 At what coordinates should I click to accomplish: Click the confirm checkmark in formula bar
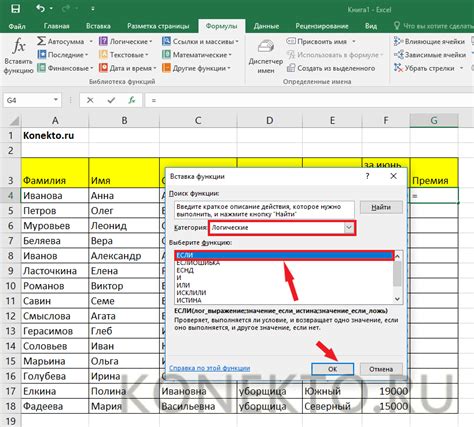pos(111,100)
